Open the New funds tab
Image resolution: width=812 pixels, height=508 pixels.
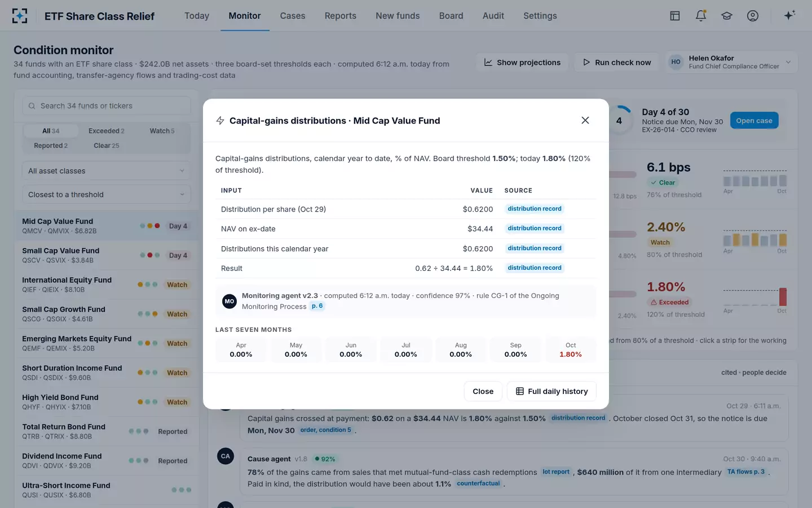[x=398, y=16]
